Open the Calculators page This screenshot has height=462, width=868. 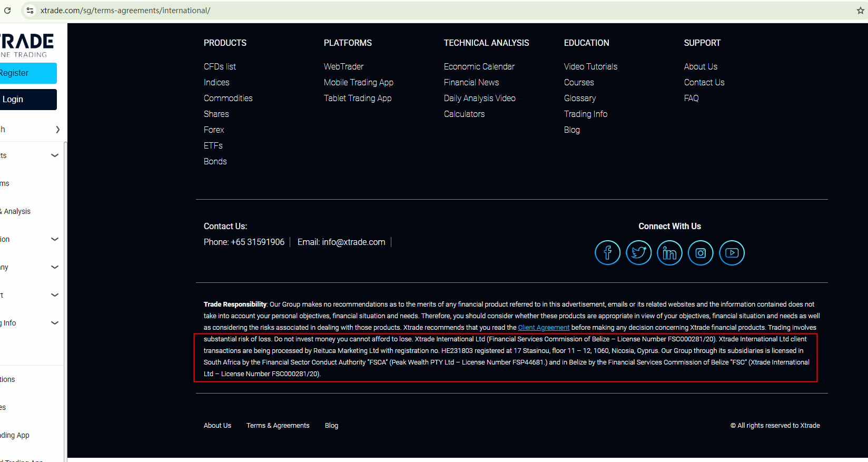pos(464,114)
